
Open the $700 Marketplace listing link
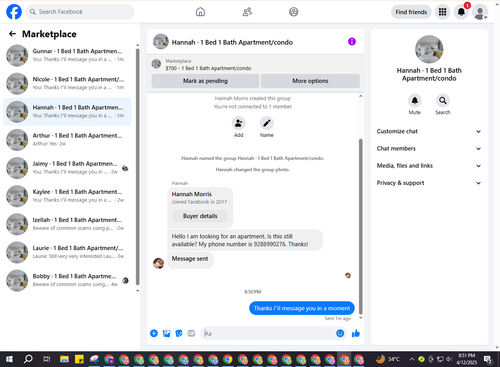click(208, 68)
